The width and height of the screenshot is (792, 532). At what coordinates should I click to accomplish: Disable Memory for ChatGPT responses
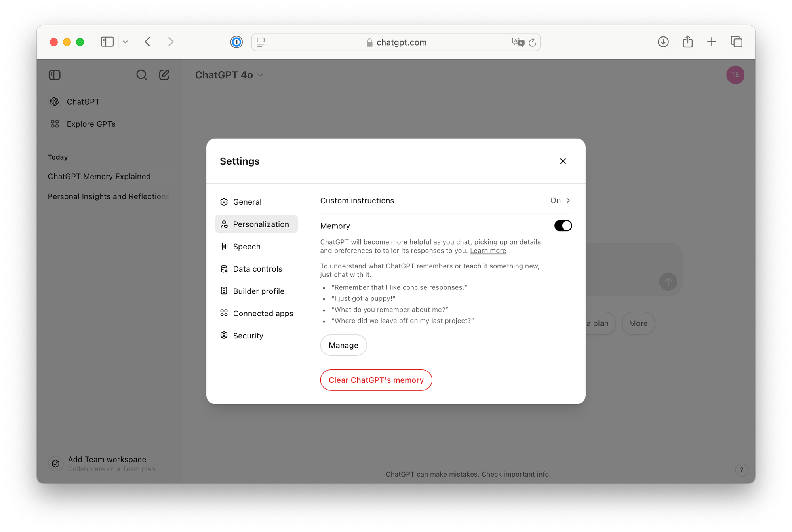[563, 225]
